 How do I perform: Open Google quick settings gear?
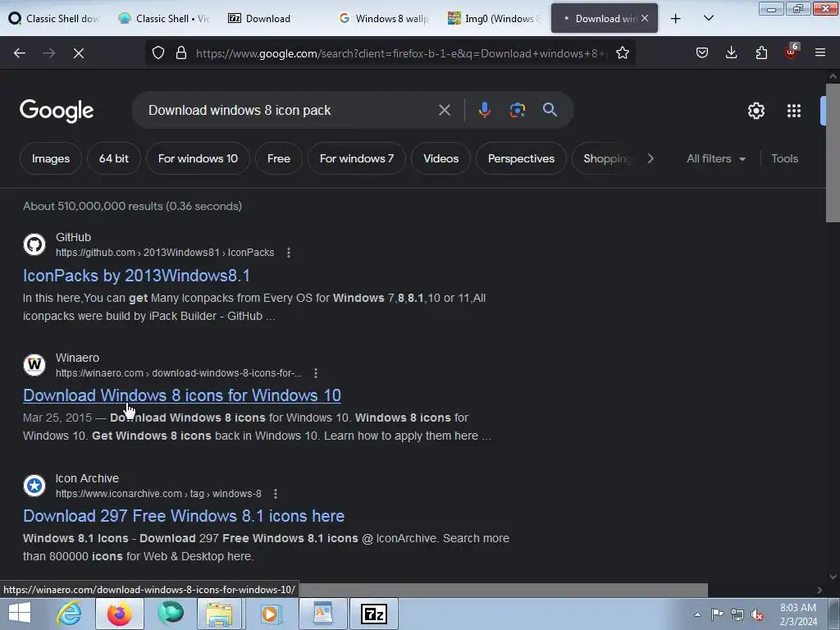756,111
